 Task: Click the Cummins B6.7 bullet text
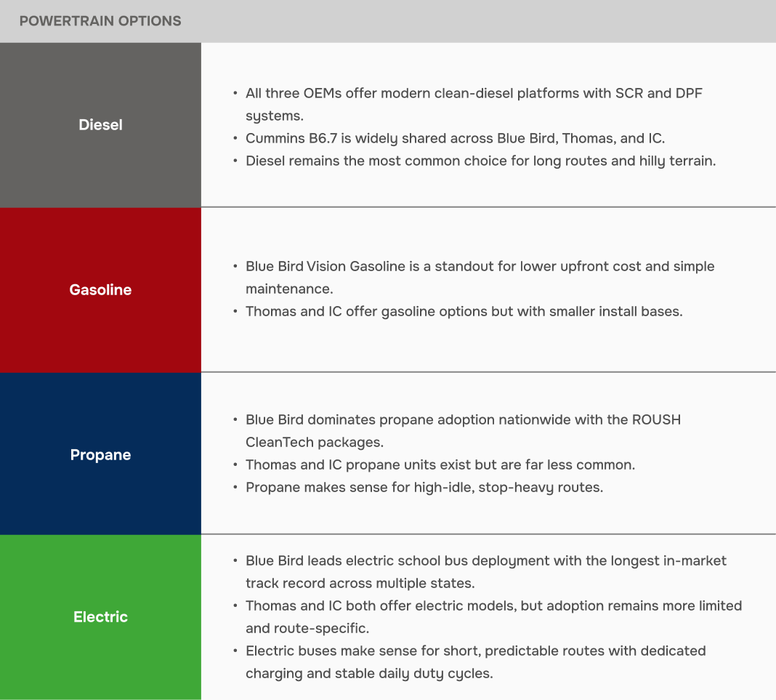tap(455, 138)
